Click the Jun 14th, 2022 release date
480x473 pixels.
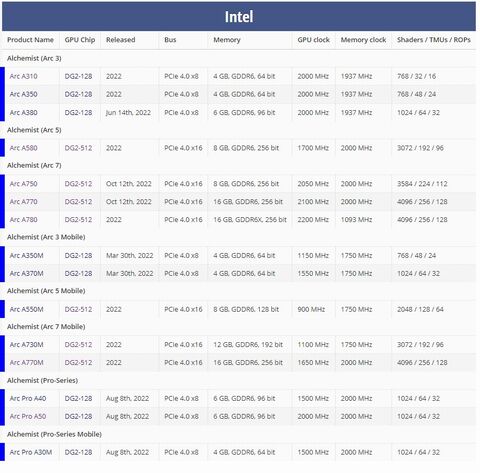click(128, 113)
